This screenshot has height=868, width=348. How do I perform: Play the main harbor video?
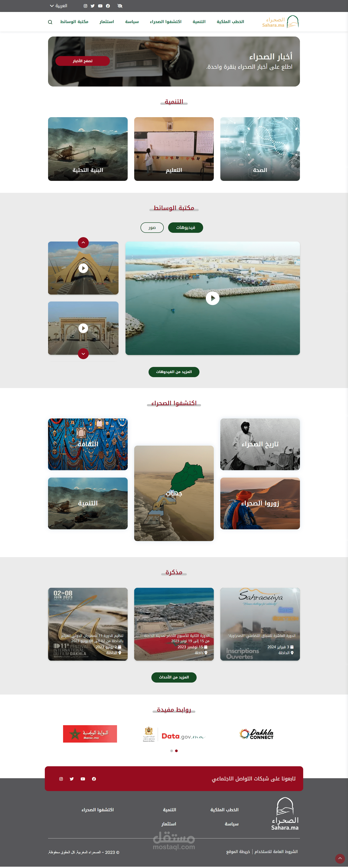(x=212, y=298)
